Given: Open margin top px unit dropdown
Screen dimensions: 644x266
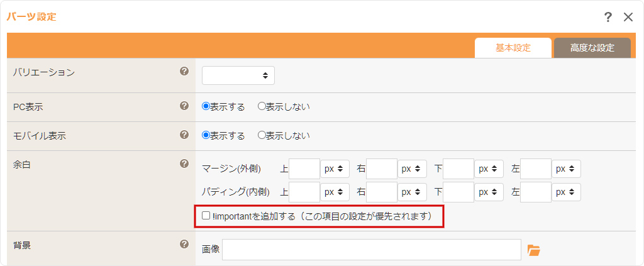Looking at the screenshot, I should [x=335, y=169].
